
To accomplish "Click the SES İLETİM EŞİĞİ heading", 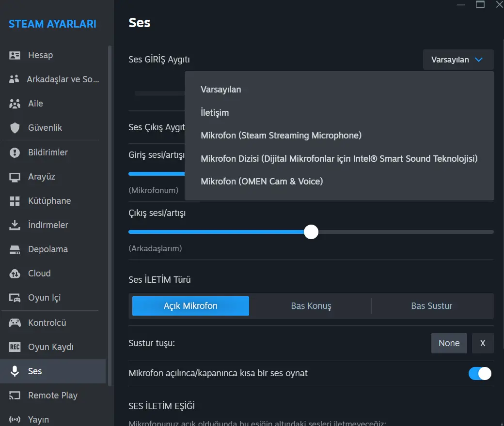I will tap(162, 406).
